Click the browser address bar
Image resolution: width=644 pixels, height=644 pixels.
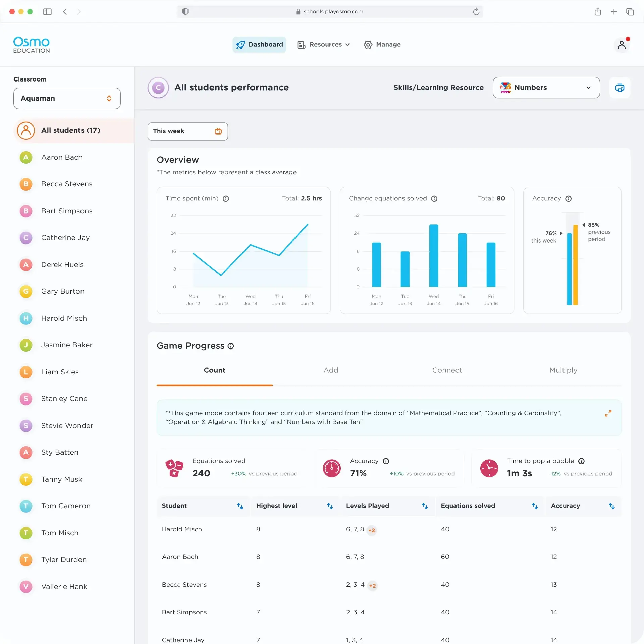tap(330, 12)
